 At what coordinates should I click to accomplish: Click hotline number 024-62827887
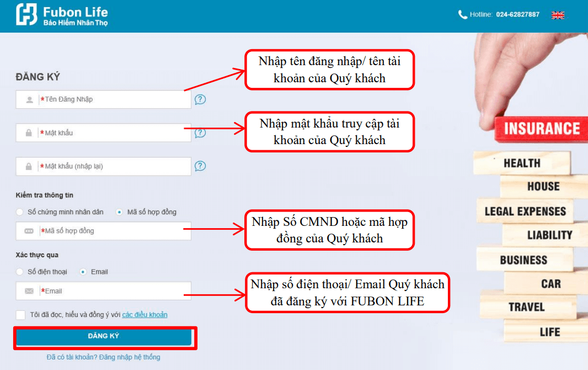(517, 15)
